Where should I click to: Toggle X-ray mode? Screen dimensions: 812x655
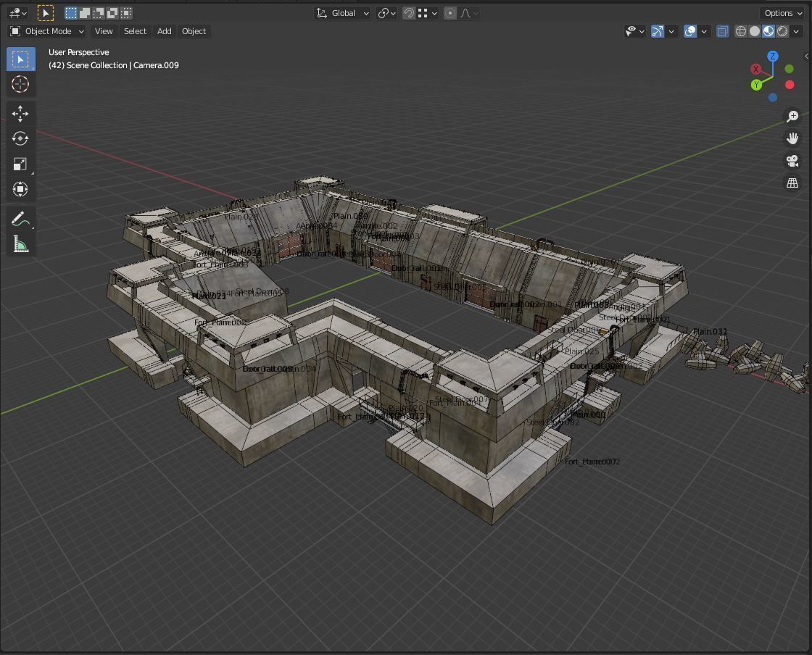click(x=722, y=32)
